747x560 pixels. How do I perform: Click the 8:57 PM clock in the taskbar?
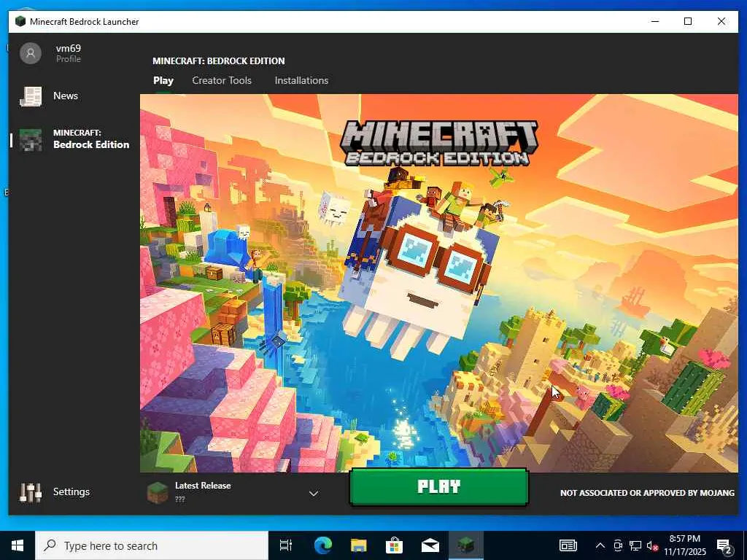[684, 539]
